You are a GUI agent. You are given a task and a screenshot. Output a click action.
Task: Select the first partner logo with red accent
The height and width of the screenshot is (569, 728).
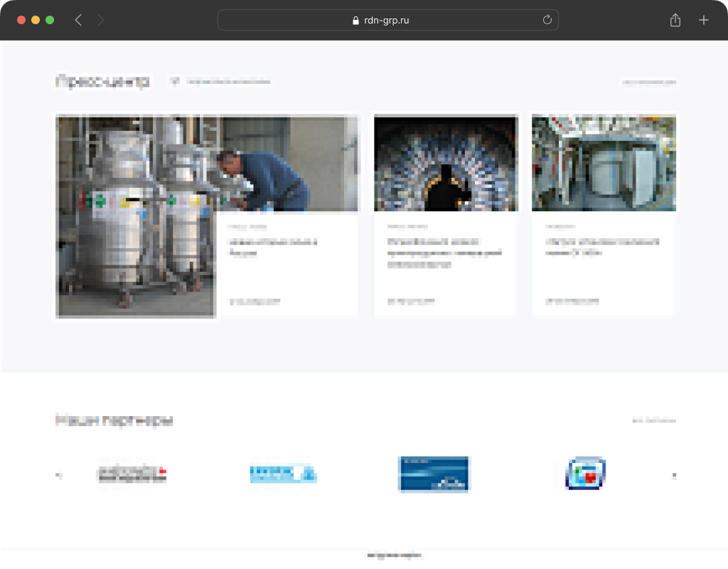click(x=132, y=474)
